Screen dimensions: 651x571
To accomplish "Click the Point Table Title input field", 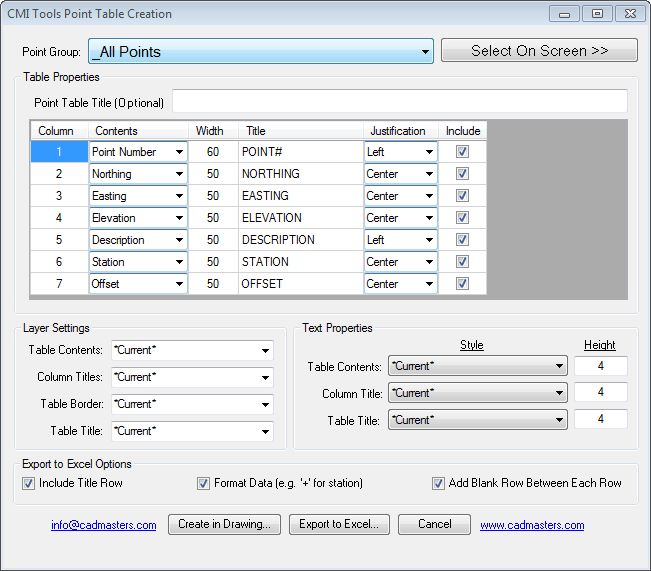I will (x=400, y=102).
